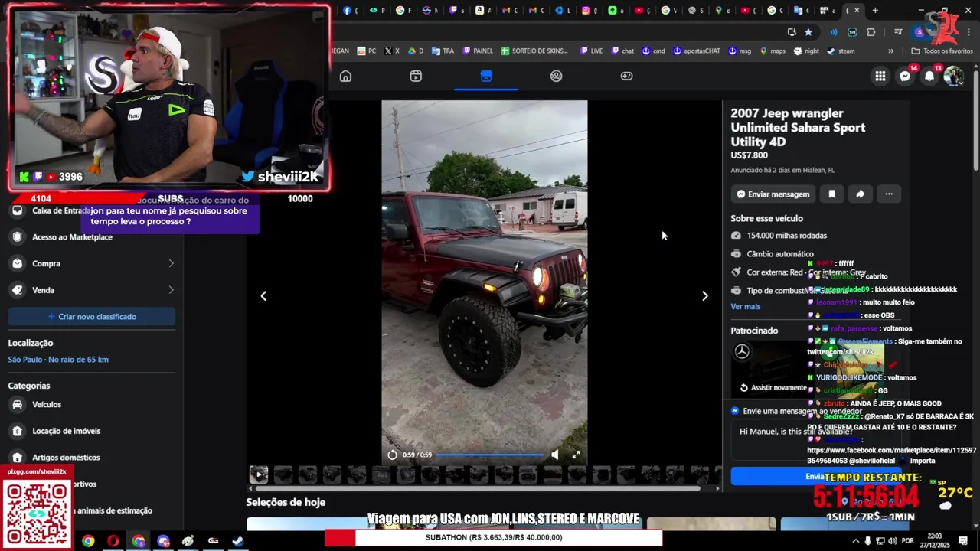Image resolution: width=980 pixels, height=551 pixels.
Task: Save the listing with bookmark icon
Action: (x=831, y=194)
